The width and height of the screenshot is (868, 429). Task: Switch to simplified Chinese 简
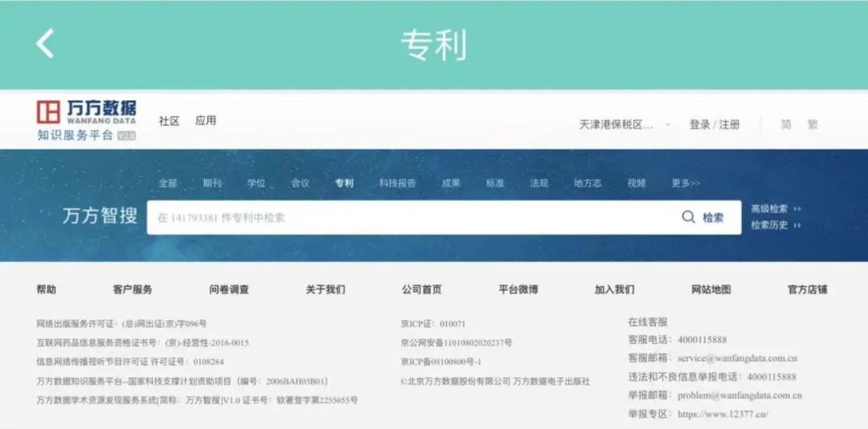[x=786, y=125]
